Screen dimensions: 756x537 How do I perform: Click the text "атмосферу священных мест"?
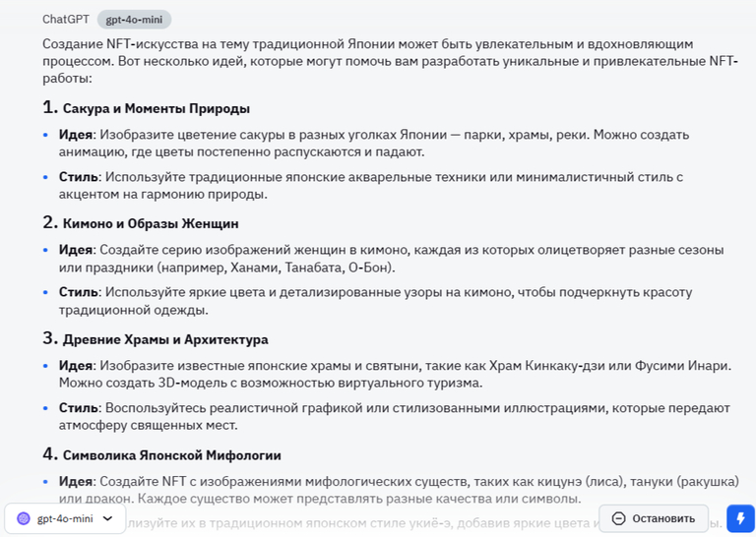(148, 425)
